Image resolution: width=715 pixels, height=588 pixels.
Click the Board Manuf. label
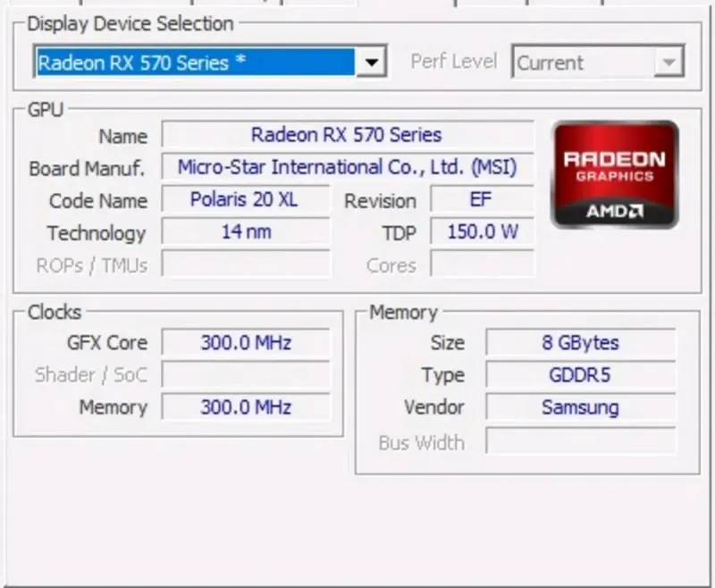tap(87, 169)
